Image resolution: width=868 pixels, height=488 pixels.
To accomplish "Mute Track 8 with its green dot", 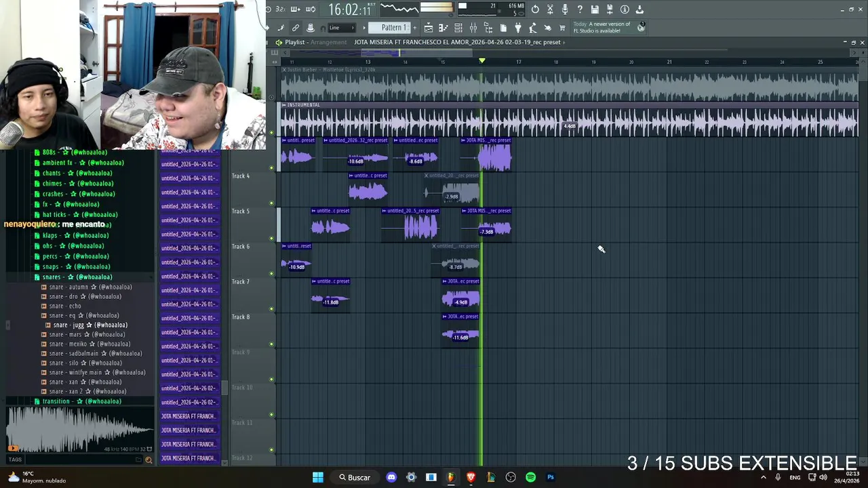I will 272,344.
